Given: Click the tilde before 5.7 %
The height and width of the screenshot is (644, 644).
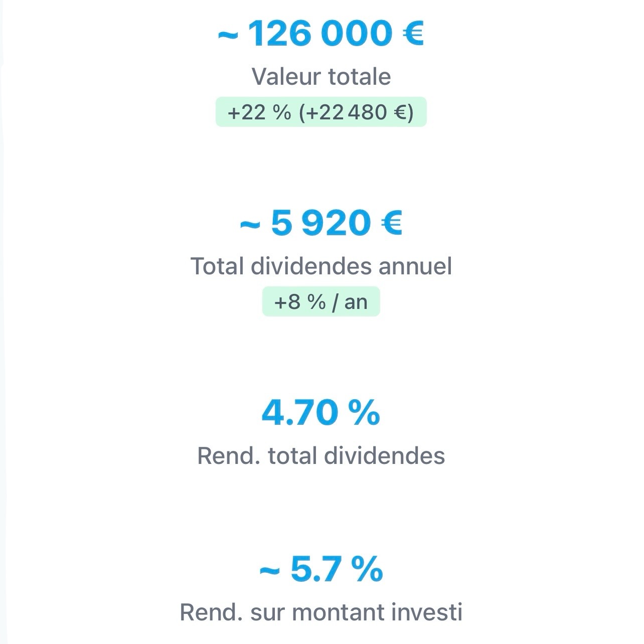Looking at the screenshot, I should [x=269, y=571].
